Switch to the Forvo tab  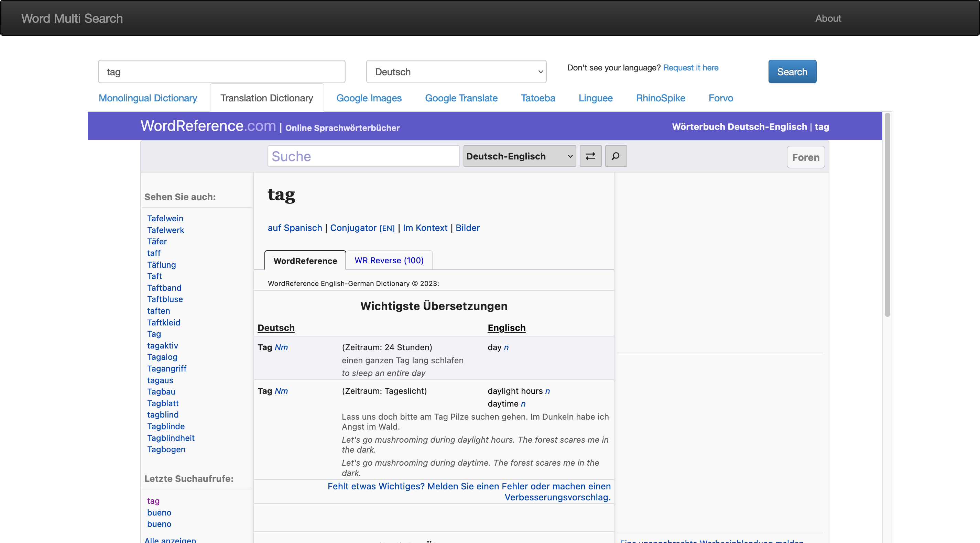coord(720,98)
